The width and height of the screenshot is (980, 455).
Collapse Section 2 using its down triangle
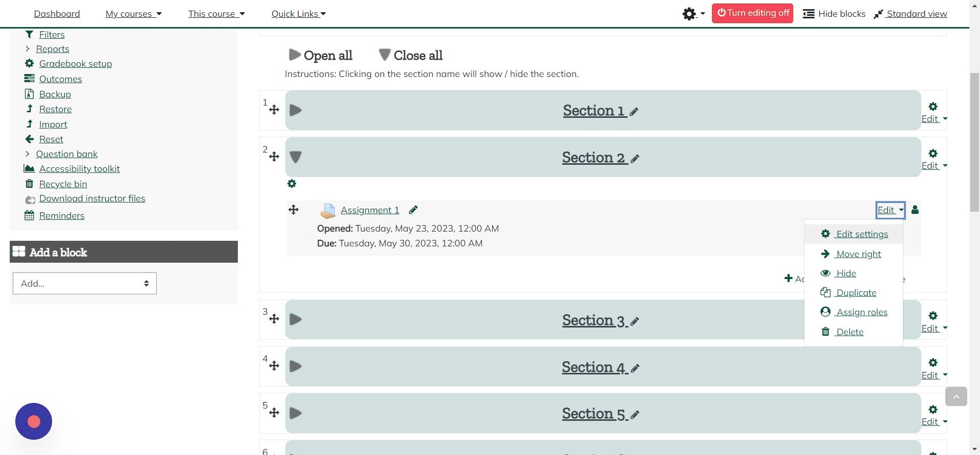coord(296,157)
